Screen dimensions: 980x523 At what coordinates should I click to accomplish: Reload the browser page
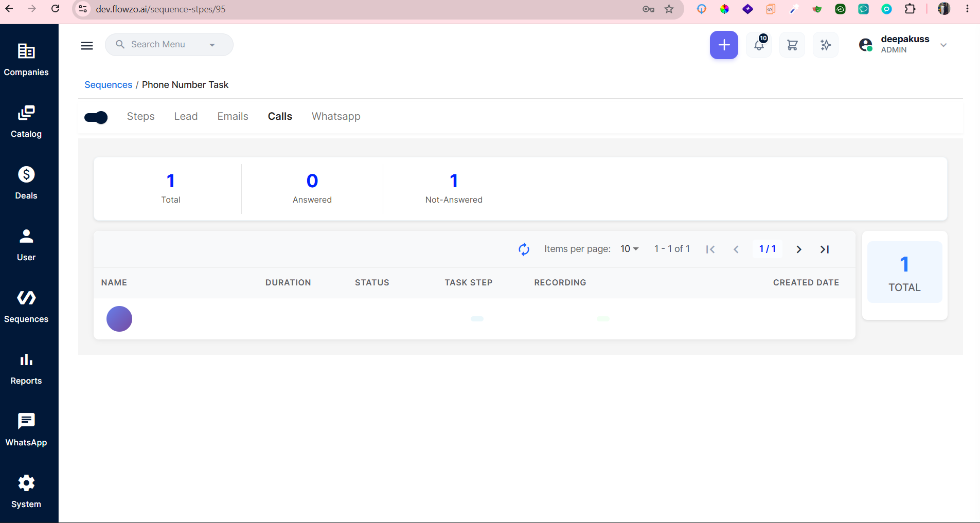pyautogui.click(x=56, y=9)
